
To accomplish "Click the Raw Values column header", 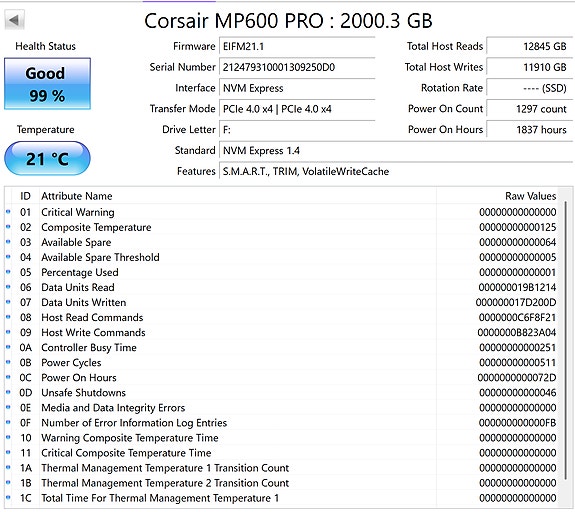I will pos(497,196).
